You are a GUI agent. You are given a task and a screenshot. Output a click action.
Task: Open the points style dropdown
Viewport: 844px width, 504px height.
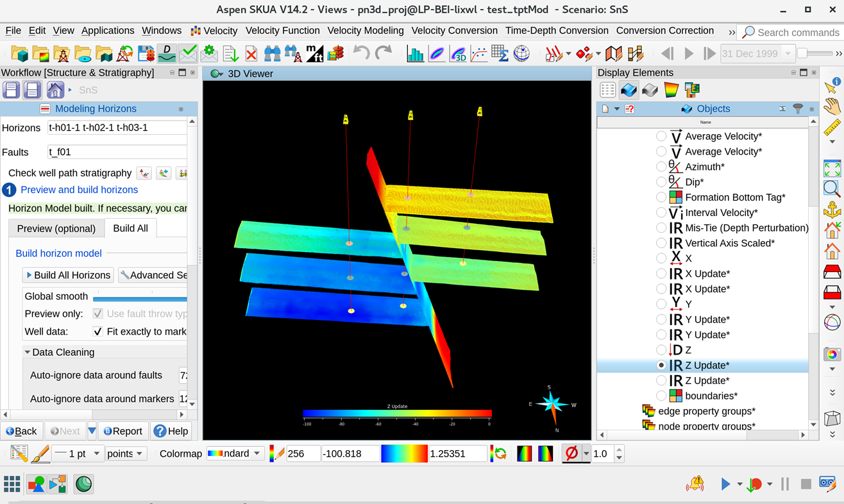126,454
